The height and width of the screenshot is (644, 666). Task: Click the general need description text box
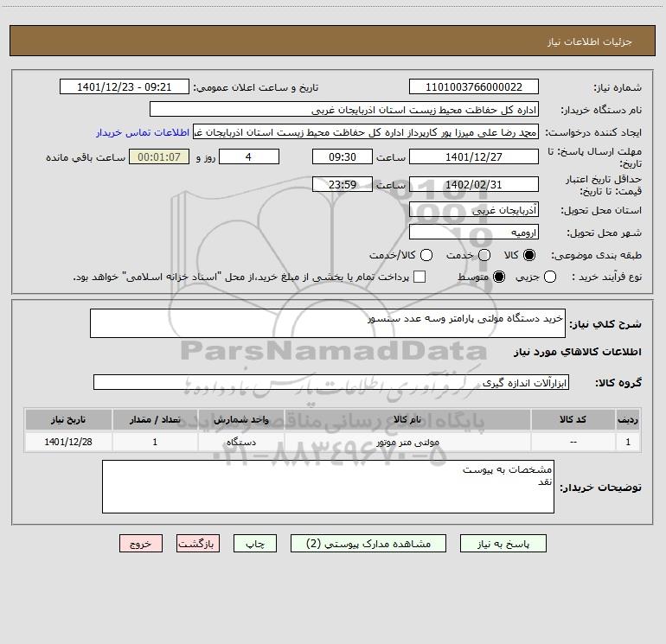click(x=328, y=323)
